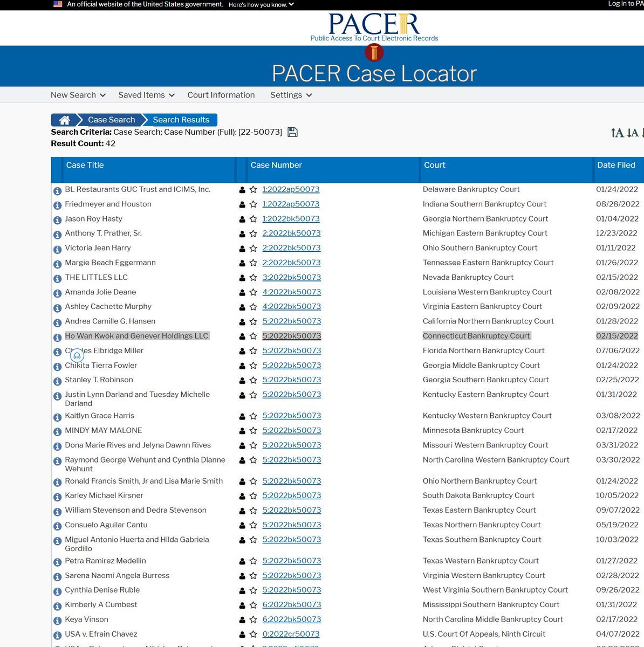
Task: Select the Search Results breadcrumb tab
Action: [x=181, y=120]
